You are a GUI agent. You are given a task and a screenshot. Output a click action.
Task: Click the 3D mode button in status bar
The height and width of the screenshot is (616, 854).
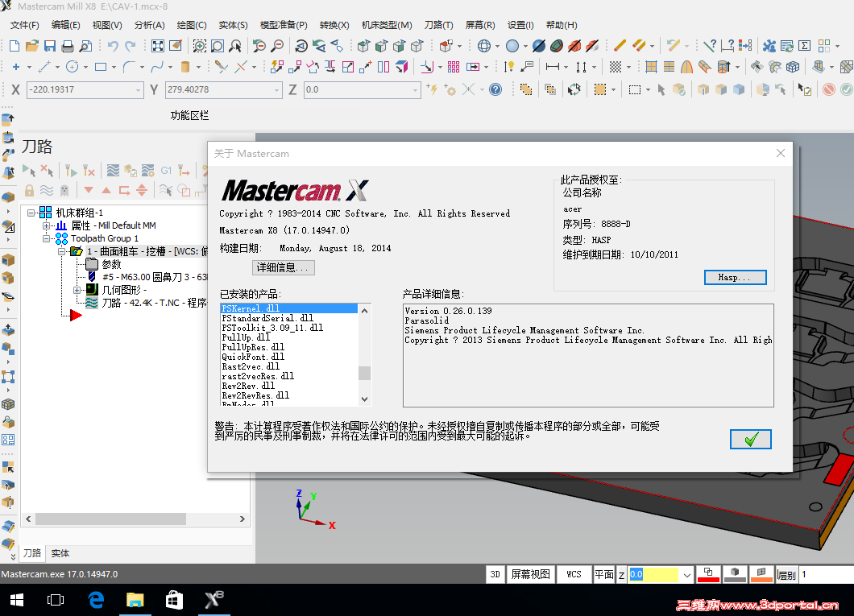pyautogui.click(x=495, y=574)
